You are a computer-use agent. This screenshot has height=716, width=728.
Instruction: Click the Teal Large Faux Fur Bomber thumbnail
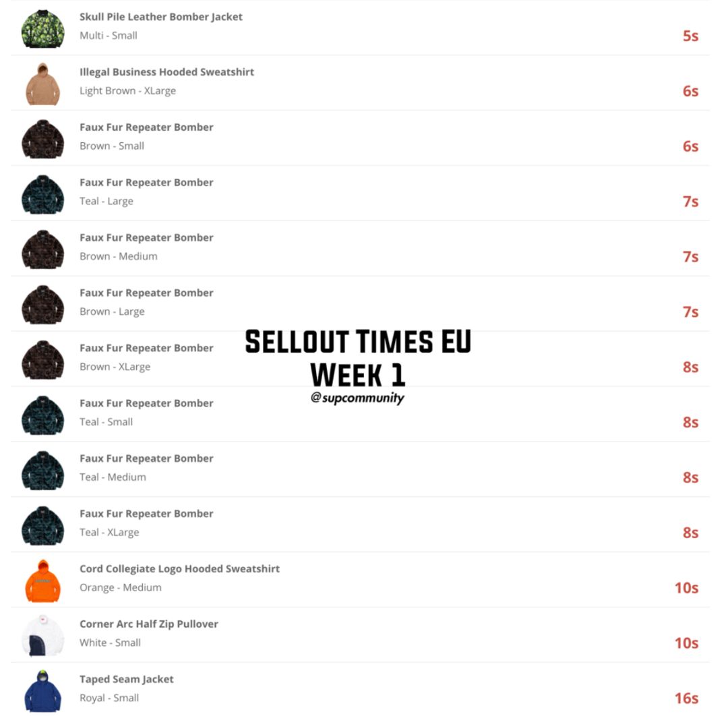pos(42,195)
